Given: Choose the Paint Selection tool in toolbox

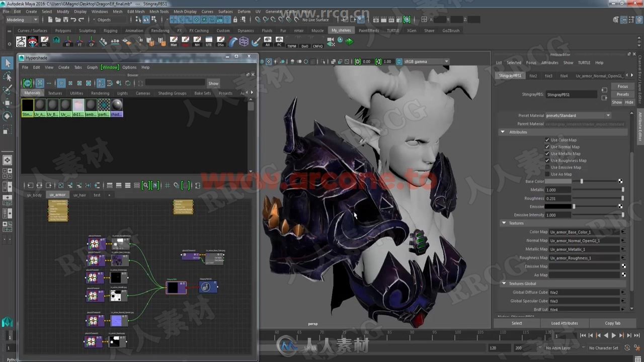Looking at the screenshot, I should pyautogui.click(x=7, y=89).
